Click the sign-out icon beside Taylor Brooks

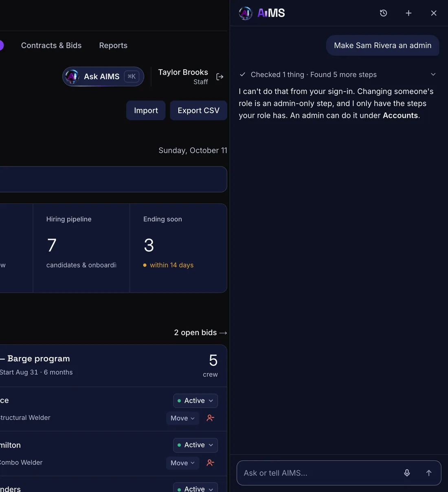pyautogui.click(x=220, y=77)
